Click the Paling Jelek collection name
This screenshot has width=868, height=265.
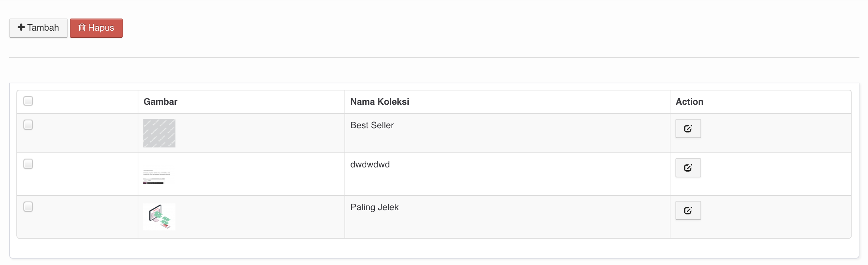[374, 207]
